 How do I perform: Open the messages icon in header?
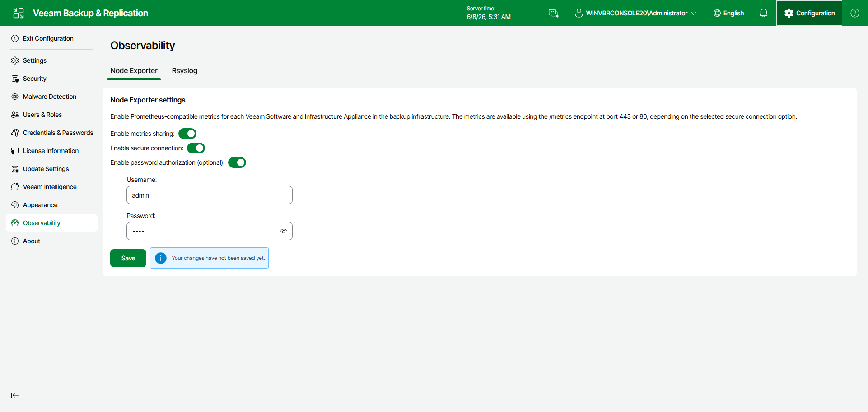[554, 13]
